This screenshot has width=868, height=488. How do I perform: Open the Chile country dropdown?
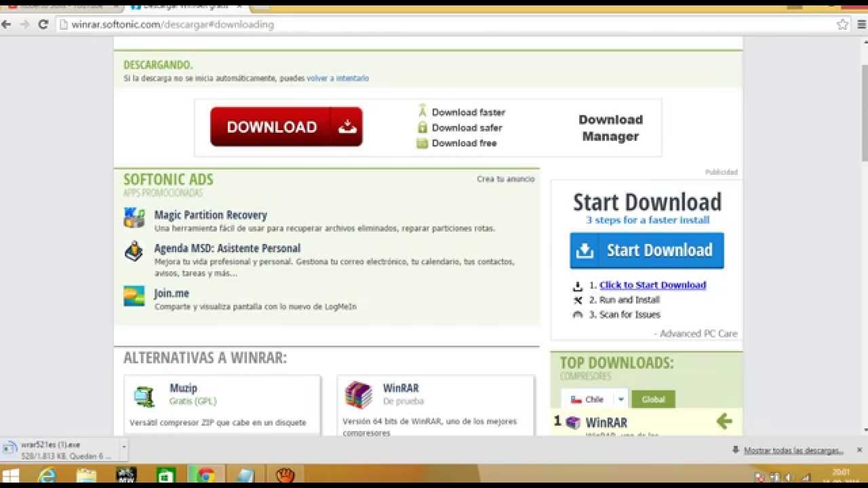pyautogui.click(x=620, y=399)
